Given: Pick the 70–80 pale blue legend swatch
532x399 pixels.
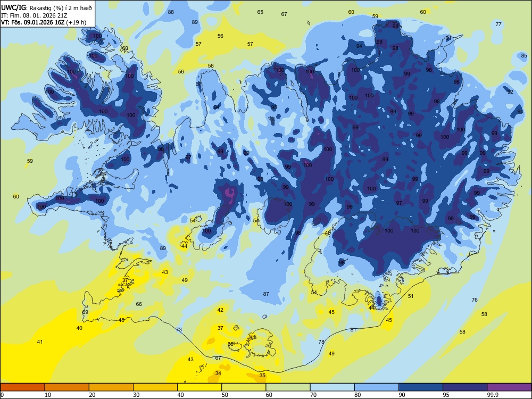Looking at the screenshot, I should click(332, 387).
